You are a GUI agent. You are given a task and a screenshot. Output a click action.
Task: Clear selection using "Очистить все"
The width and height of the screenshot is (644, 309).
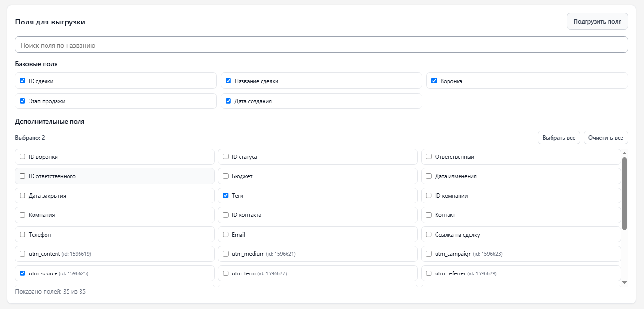coord(606,138)
